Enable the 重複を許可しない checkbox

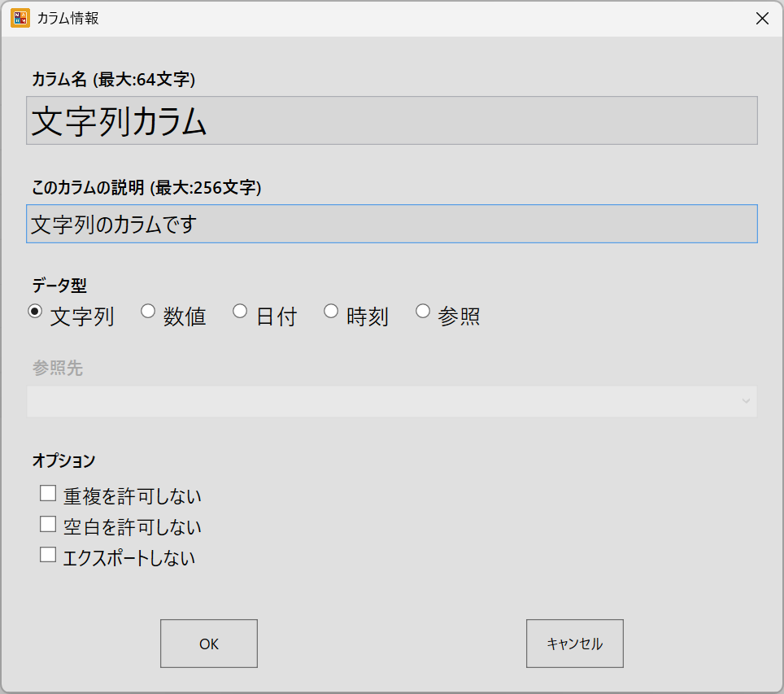48,493
